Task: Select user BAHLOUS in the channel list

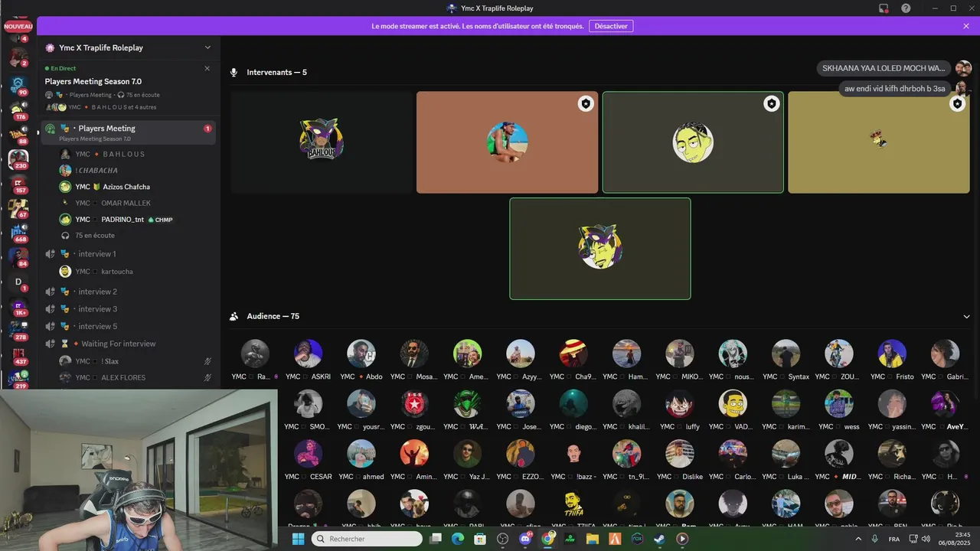Action: [136, 154]
